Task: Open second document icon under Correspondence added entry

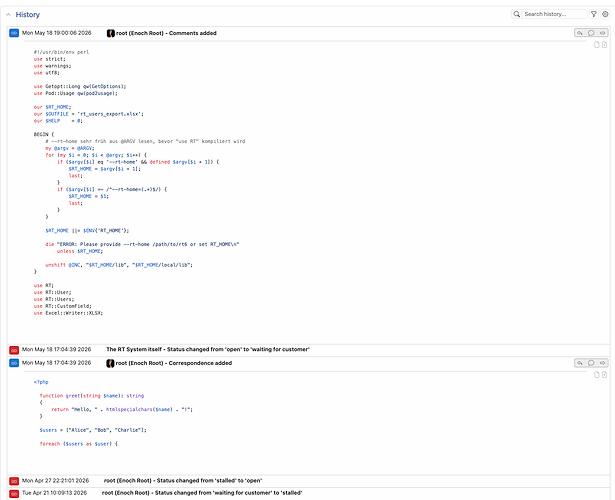Action: pos(604,375)
